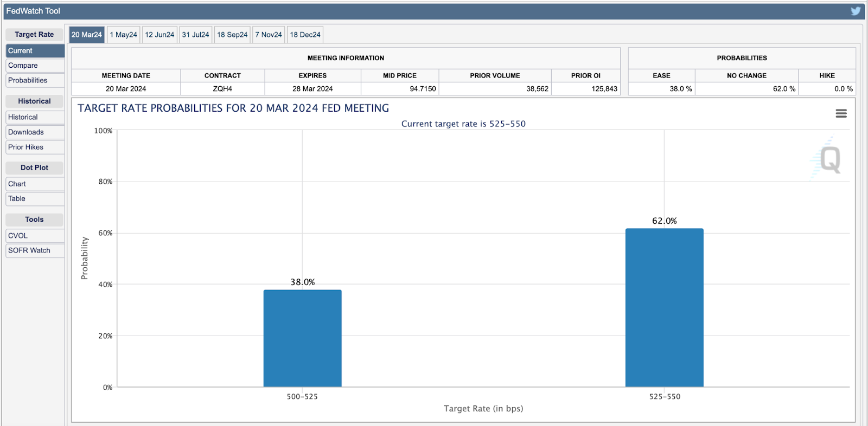Open the 12 Jun24 meeting tab
This screenshot has width=868, height=426.
[159, 35]
